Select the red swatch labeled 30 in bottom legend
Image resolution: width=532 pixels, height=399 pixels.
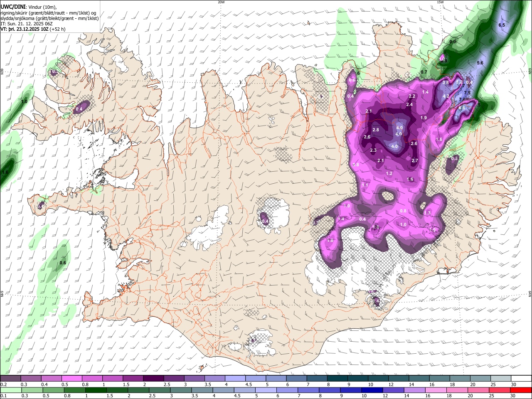click(521, 390)
